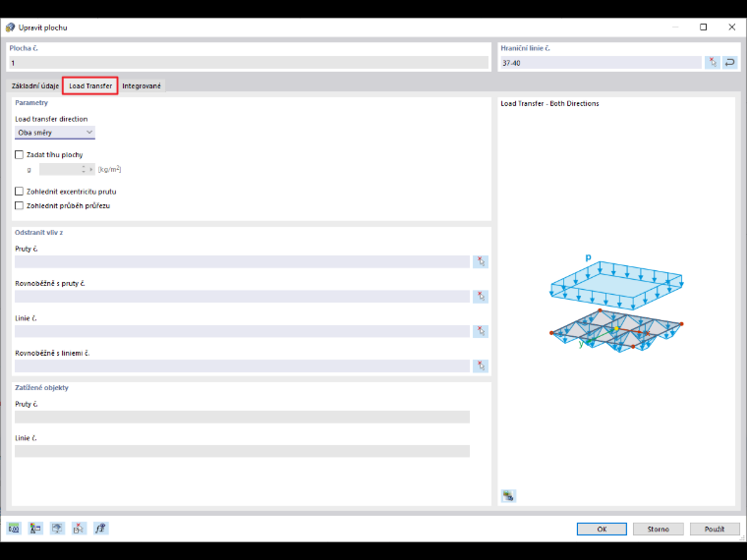Pick lines for Linie č. in Odstranit vliv
747x560 pixels.
point(481,331)
